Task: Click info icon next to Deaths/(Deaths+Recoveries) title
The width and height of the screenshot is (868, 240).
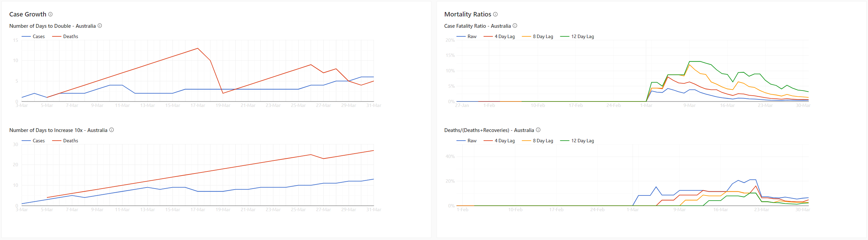Action: pos(538,130)
